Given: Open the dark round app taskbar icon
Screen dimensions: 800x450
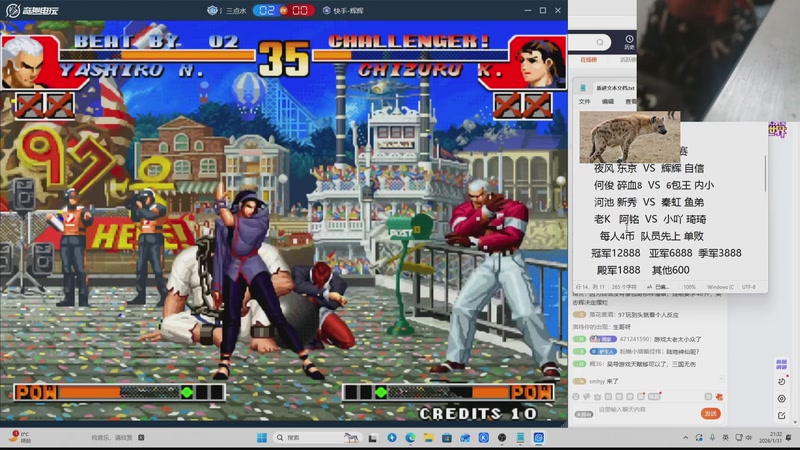Looking at the screenshot, I should coord(502,438).
